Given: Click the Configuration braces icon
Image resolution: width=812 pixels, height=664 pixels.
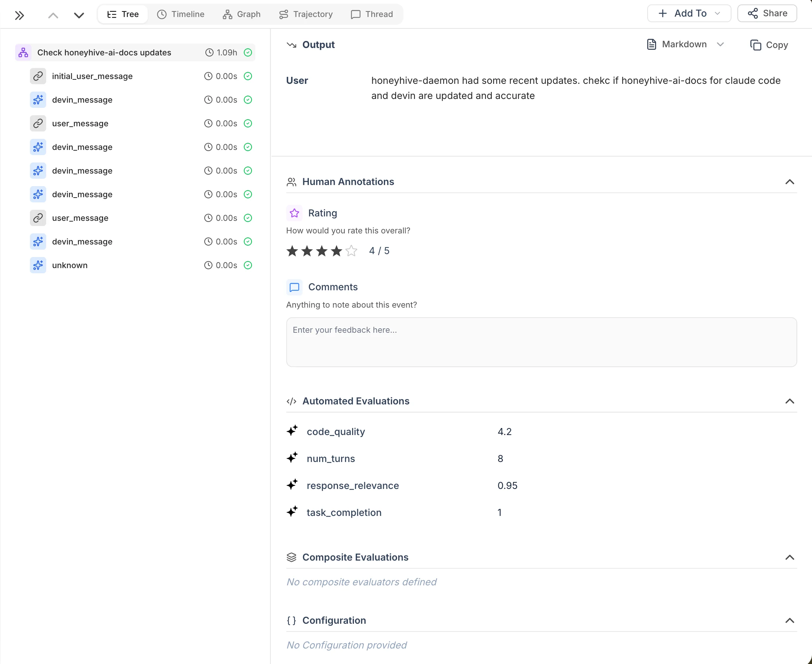Looking at the screenshot, I should [x=291, y=620].
